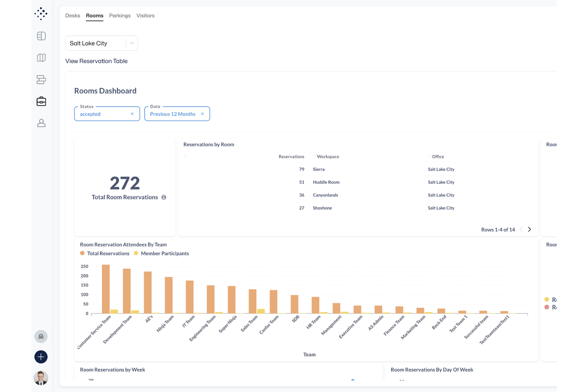Click the app logo at the top of sidebar
Screen dimensions: 588x392
tap(41, 13)
